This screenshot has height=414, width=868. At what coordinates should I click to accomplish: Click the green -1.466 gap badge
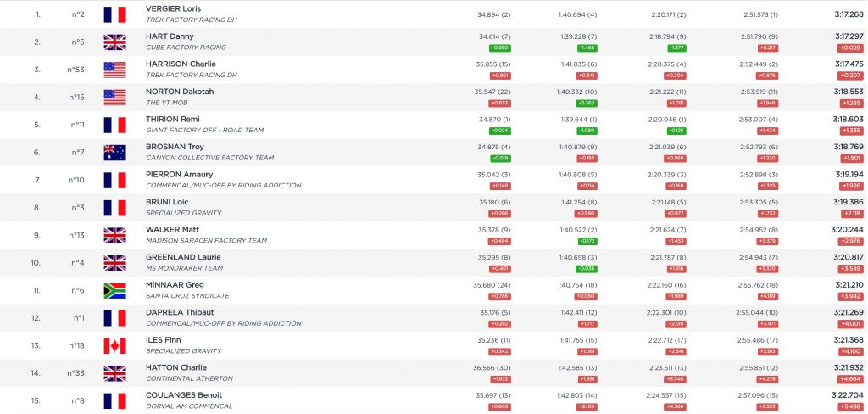coord(587,48)
